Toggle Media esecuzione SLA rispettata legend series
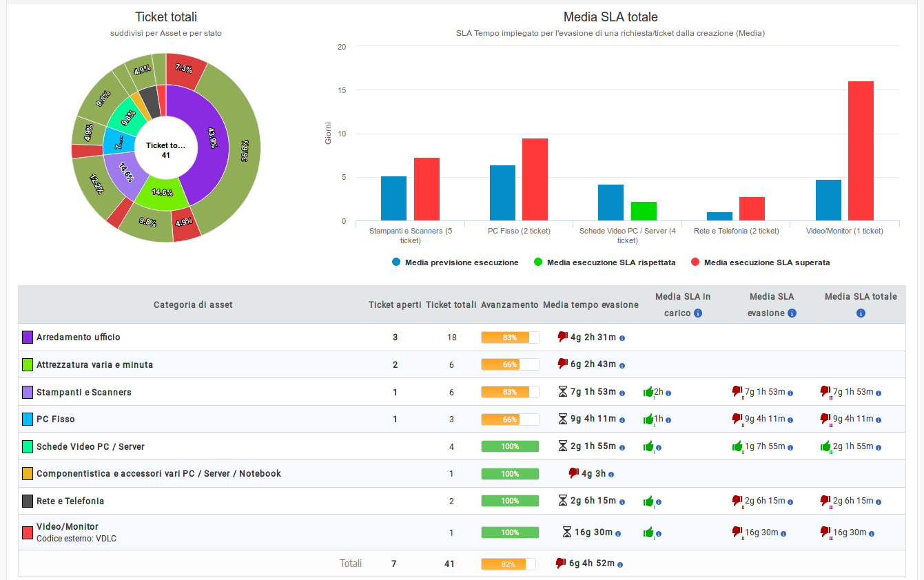Image resolution: width=924 pixels, height=580 pixels. 605,262
